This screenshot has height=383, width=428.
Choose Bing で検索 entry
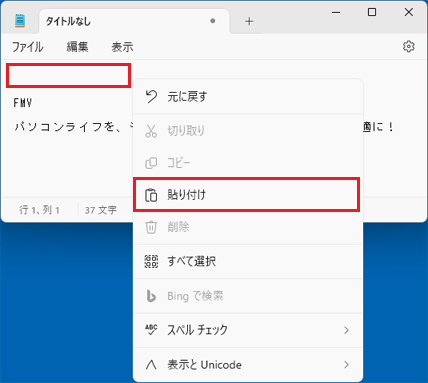click(248, 296)
